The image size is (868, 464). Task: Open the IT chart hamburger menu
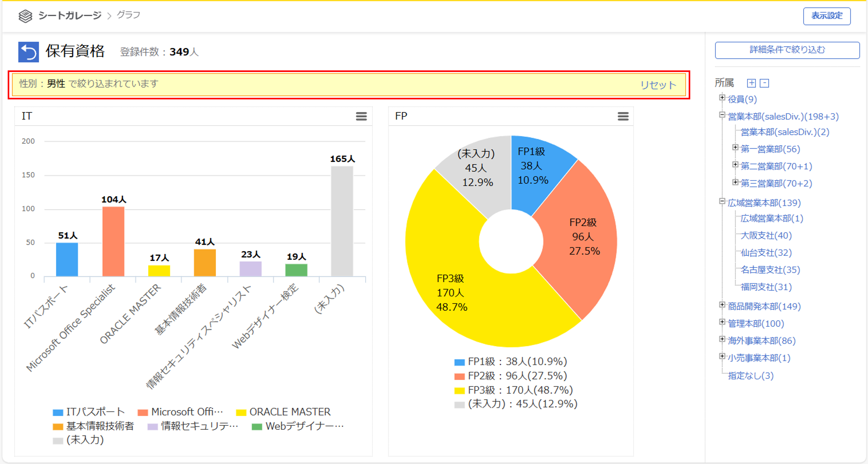click(x=361, y=117)
